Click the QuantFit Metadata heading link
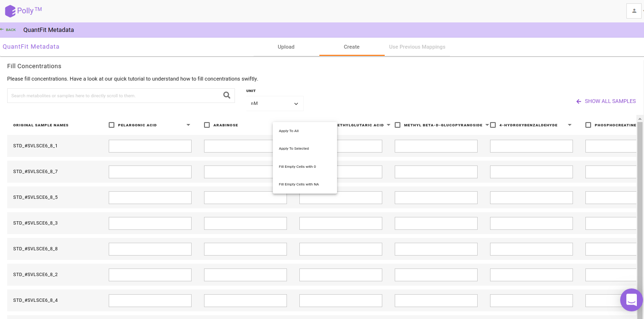The height and width of the screenshot is (319, 644). pos(31,47)
